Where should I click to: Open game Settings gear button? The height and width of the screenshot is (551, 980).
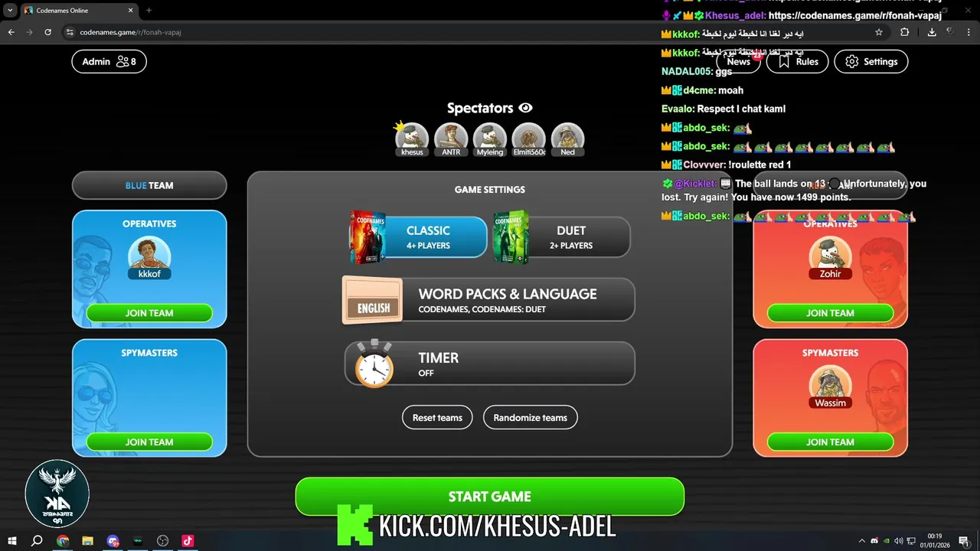(871, 61)
